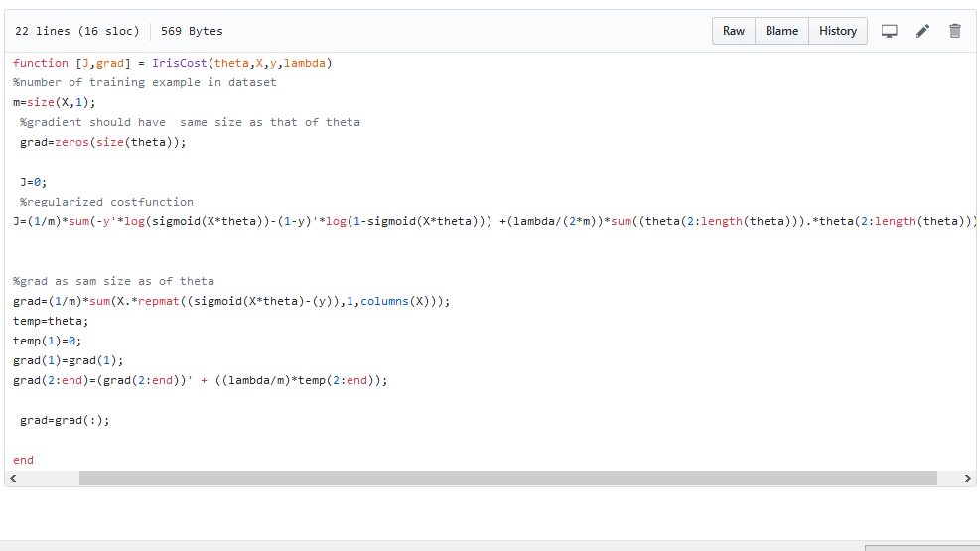Image resolution: width=980 pixels, height=551 pixels.
Task: Click the line 'm=size(X,1);'
Action: coord(55,102)
